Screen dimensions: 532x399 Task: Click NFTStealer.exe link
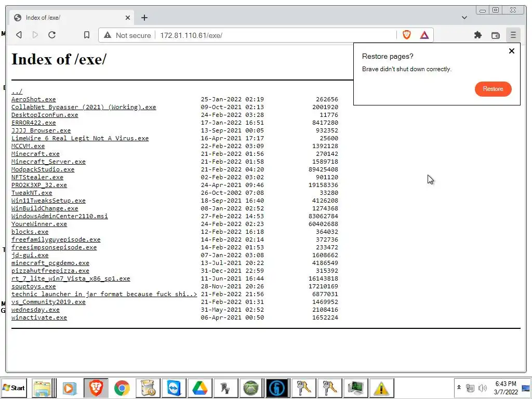[x=37, y=178]
